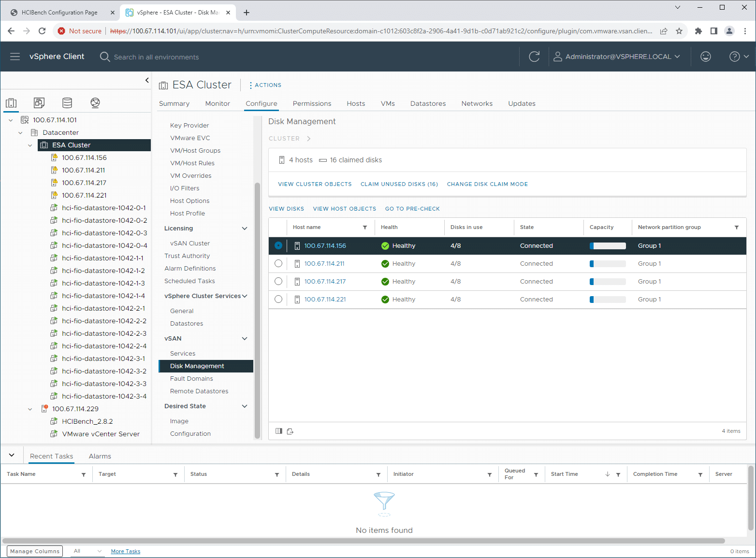Collapse the 100.67.114.101 vCenter tree node
Screen dimensions: 756x558
click(11, 120)
